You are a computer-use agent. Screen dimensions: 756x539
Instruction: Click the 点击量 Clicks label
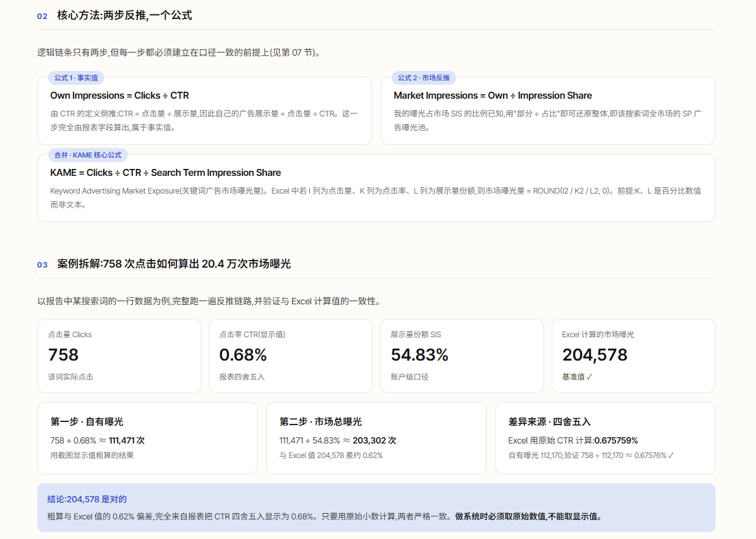pyautogui.click(x=70, y=335)
